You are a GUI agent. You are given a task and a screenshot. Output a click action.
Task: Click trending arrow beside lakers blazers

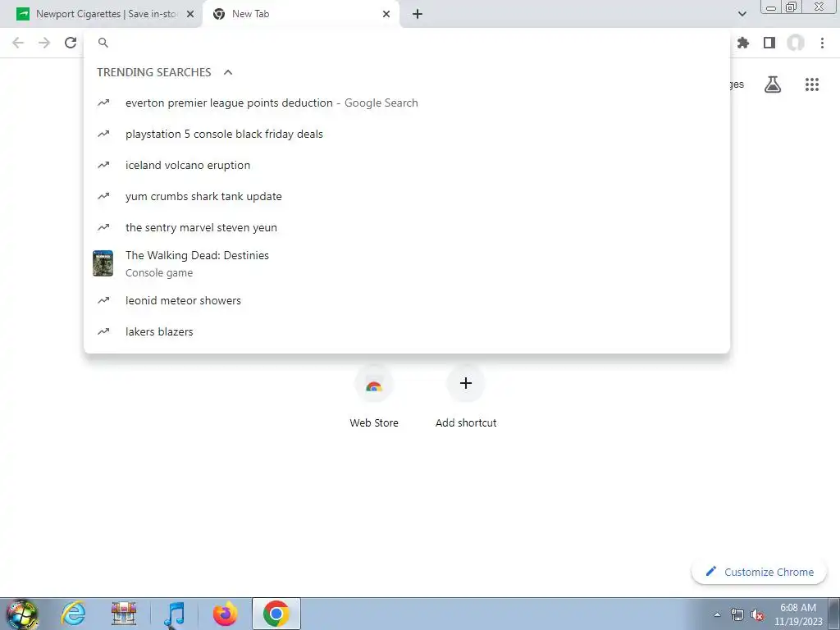(x=103, y=331)
